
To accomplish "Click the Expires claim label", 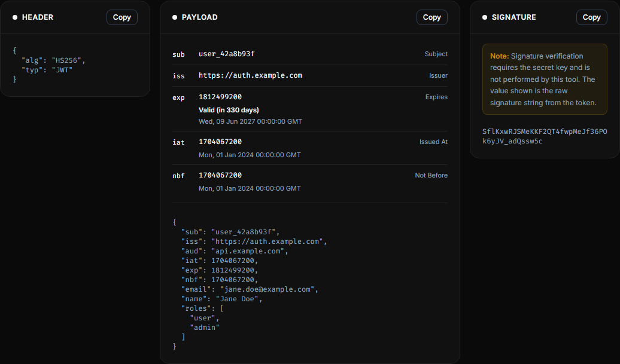I will (x=436, y=97).
